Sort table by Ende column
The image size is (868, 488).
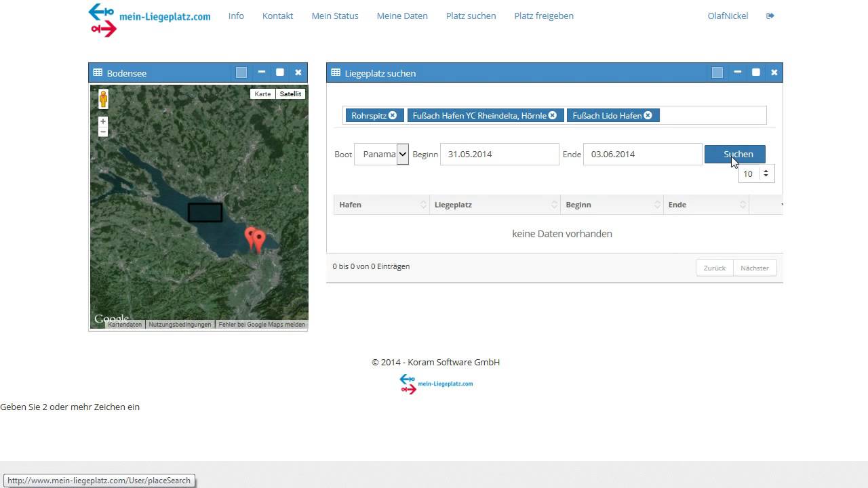[x=706, y=205]
